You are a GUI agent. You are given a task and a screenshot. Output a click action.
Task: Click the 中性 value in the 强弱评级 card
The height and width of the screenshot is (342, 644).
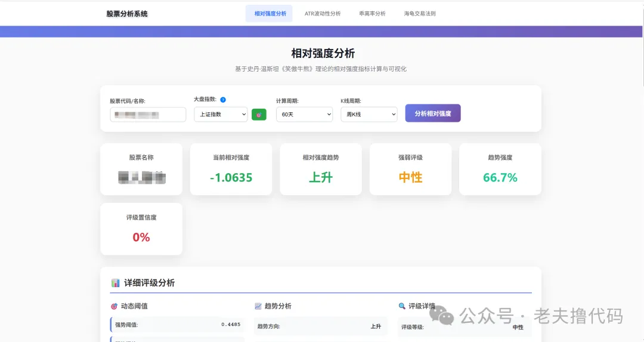pos(410,178)
